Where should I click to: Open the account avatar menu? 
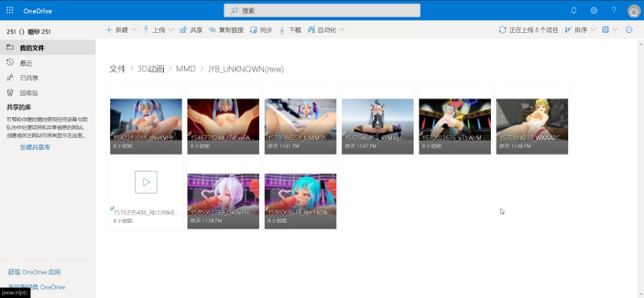pos(634,11)
